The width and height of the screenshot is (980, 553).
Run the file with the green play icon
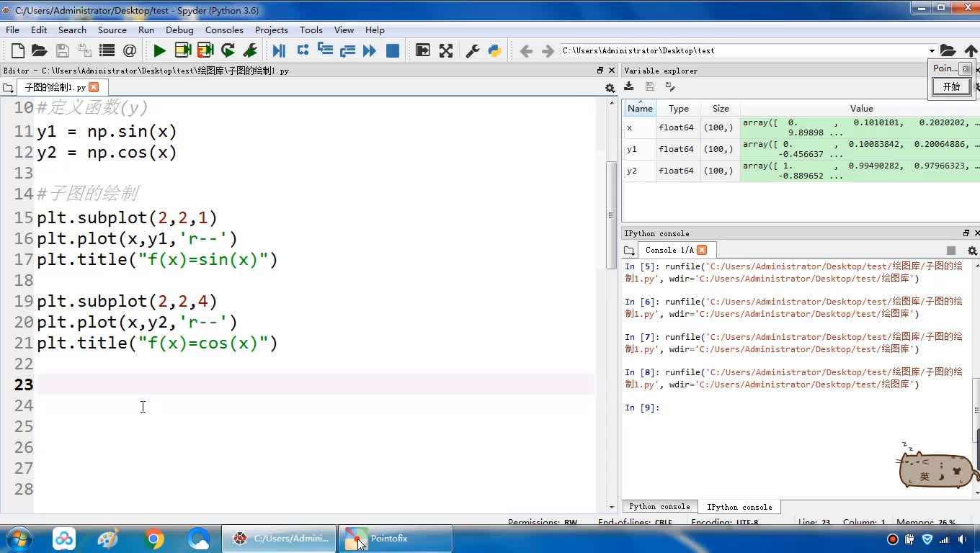coord(159,50)
